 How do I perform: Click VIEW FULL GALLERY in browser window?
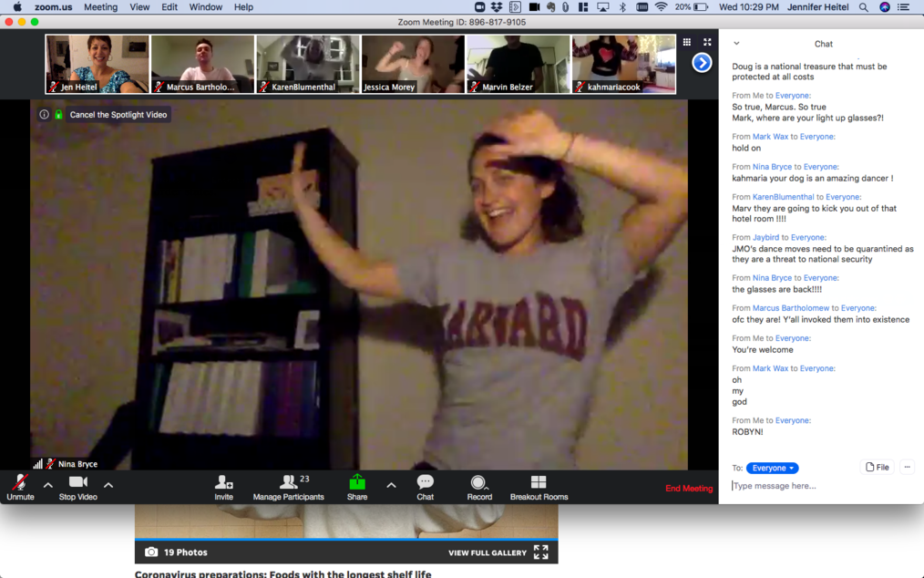[x=488, y=552]
